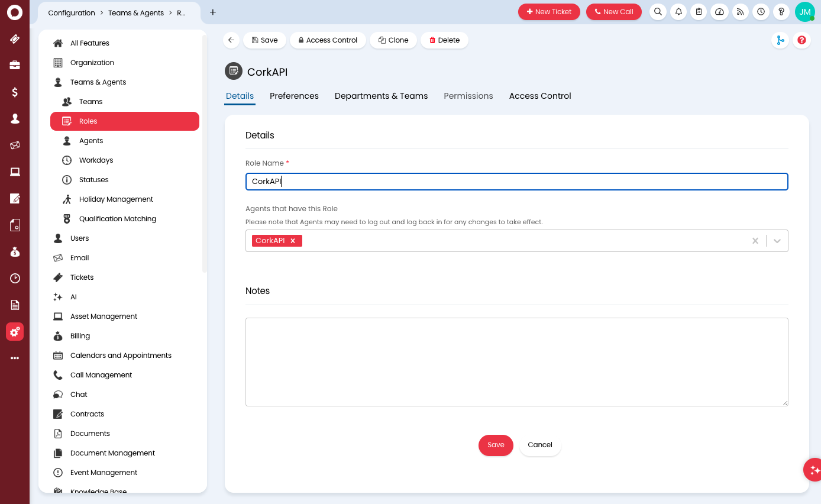Open the Access Control tab
This screenshot has width=821, height=504.
(540, 96)
